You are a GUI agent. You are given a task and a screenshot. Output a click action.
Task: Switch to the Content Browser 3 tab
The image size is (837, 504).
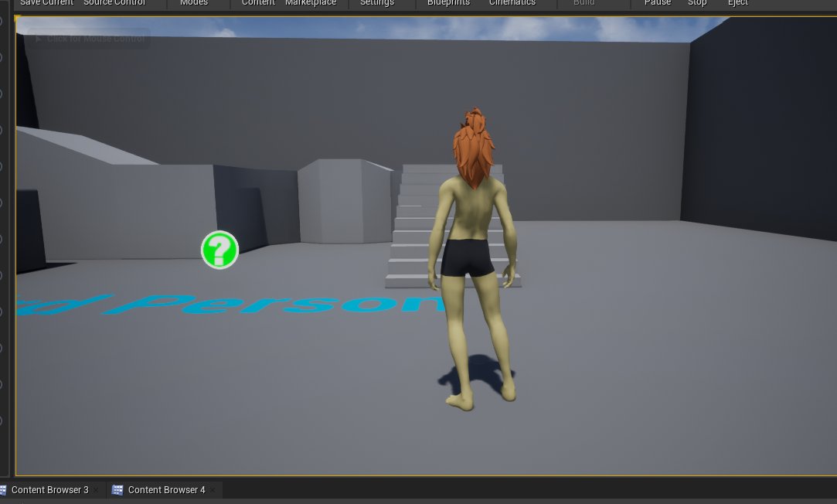tap(49, 490)
